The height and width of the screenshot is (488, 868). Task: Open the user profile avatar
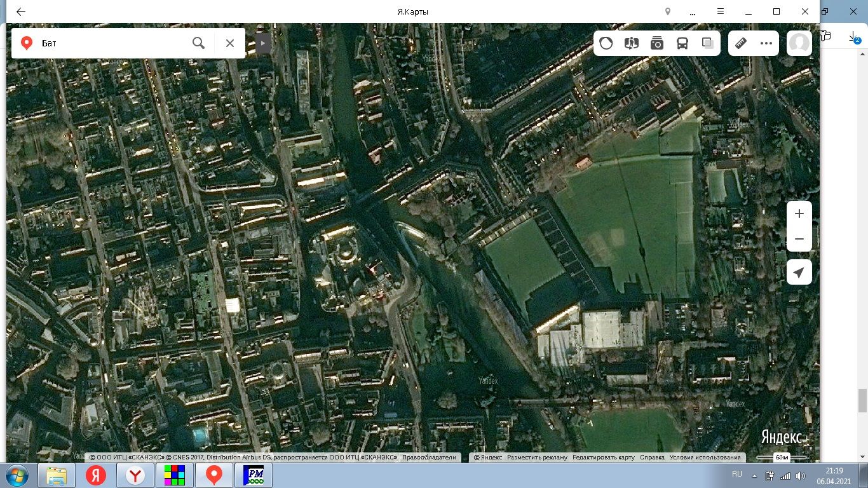tap(799, 43)
